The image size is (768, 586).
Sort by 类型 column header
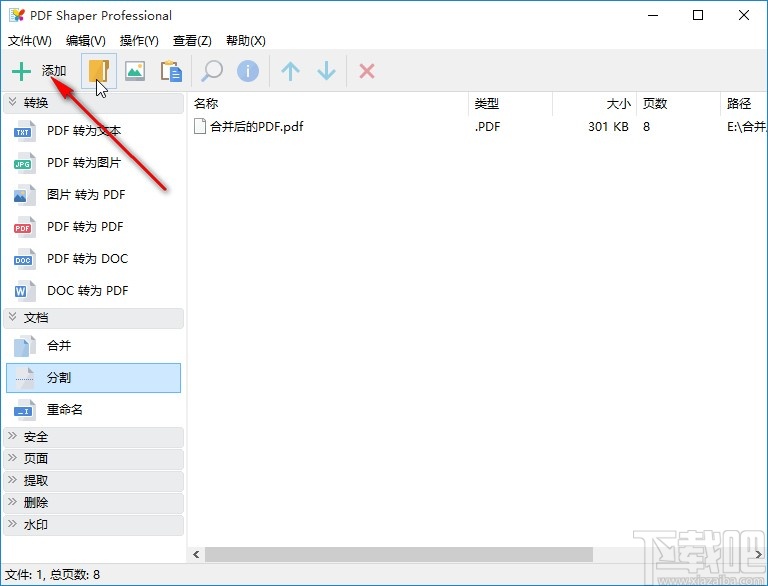click(486, 103)
